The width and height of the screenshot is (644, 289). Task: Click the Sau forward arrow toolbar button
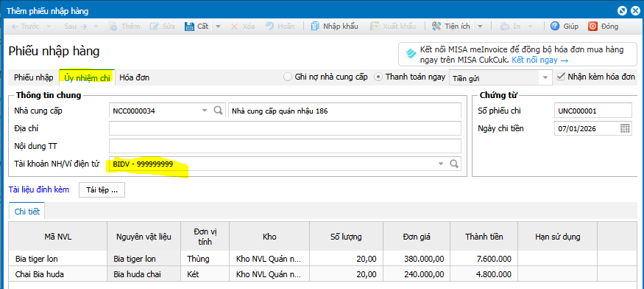[x=75, y=27]
